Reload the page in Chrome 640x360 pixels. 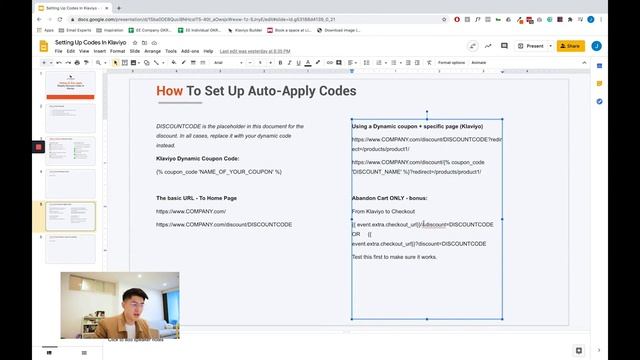(60, 19)
